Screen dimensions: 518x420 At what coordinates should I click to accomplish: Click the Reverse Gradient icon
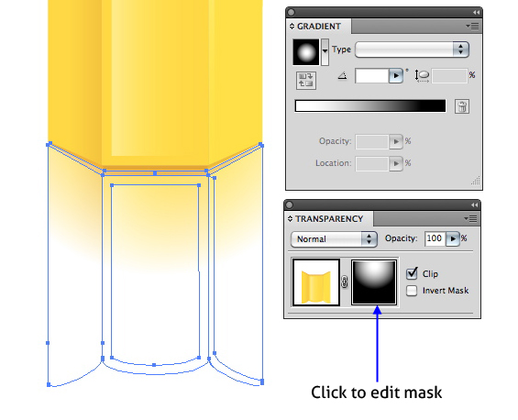point(306,81)
